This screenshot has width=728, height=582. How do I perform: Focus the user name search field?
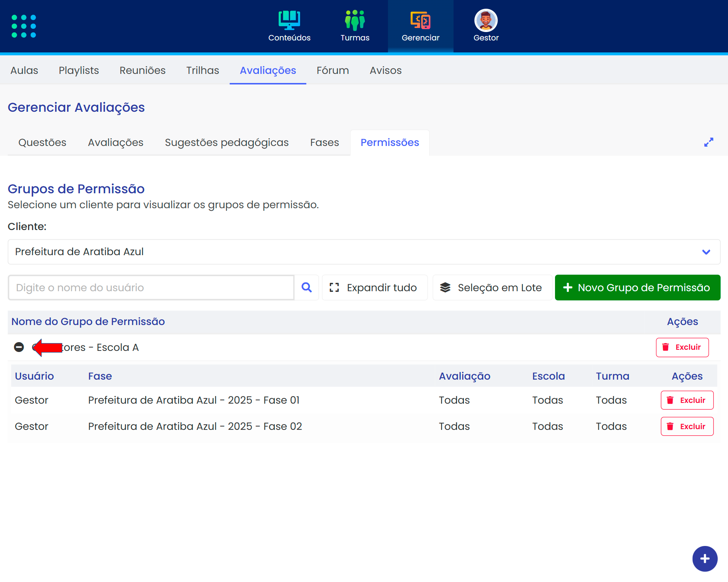tap(151, 288)
